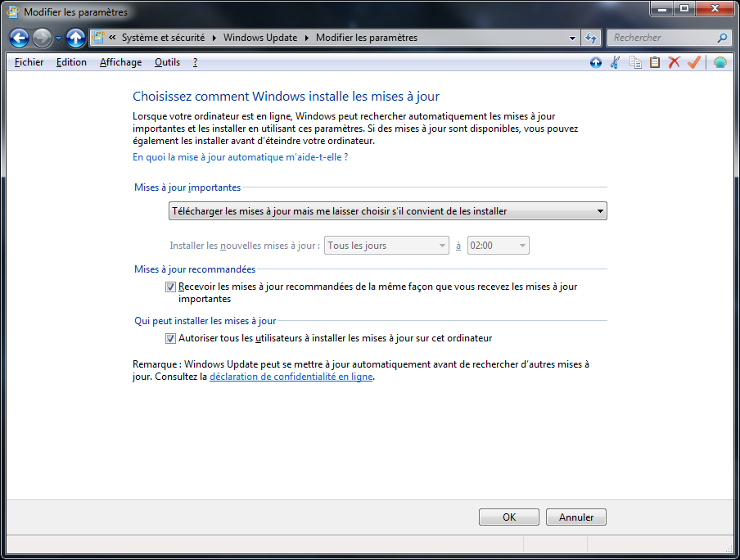Viewport: 740px width, 560px height.
Task: Open the important updates dropdown
Action: (387, 211)
